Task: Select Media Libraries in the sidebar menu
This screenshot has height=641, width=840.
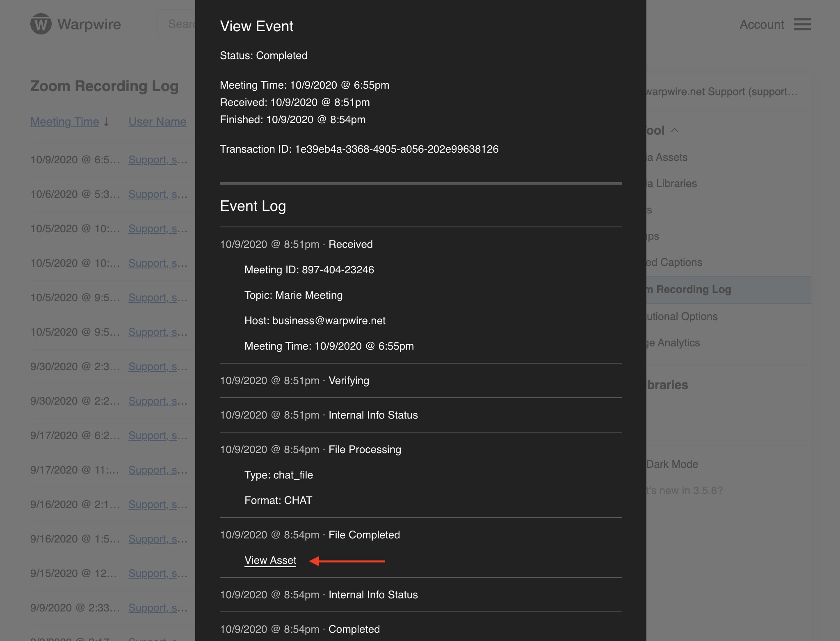Action: (x=672, y=183)
